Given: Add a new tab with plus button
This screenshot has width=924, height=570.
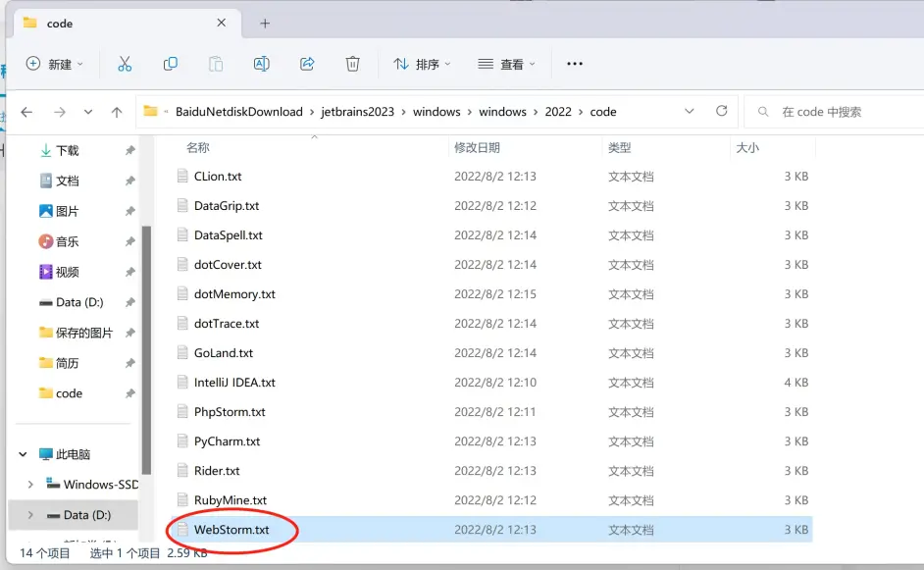Looking at the screenshot, I should (265, 23).
